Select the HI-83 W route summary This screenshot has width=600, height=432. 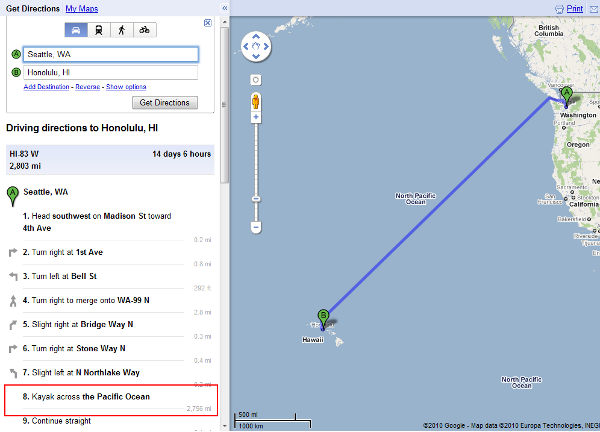110,160
